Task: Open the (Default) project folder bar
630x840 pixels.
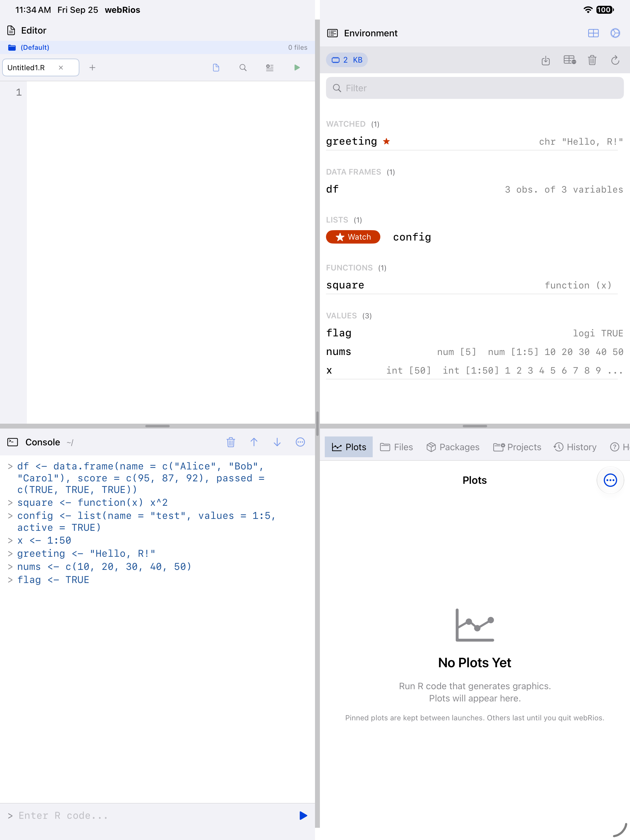Action: tap(157, 48)
